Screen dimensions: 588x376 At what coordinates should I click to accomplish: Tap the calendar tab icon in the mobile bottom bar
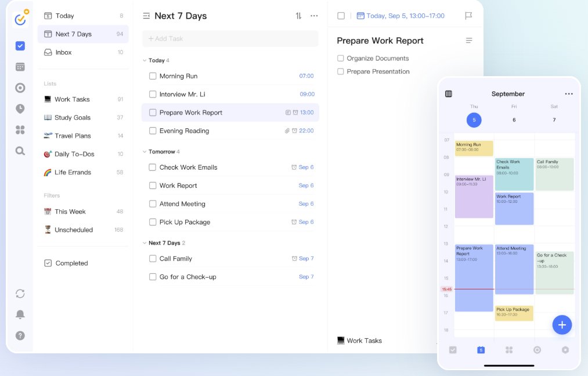click(x=481, y=350)
